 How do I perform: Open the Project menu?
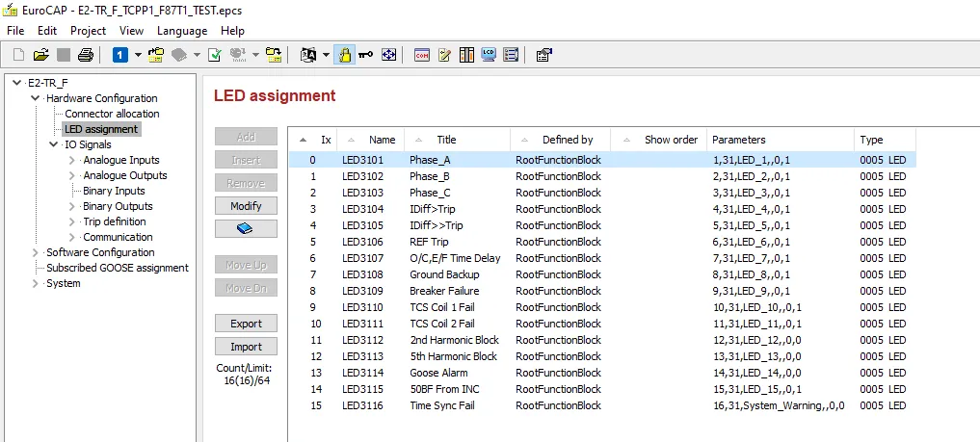pos(88,31)
